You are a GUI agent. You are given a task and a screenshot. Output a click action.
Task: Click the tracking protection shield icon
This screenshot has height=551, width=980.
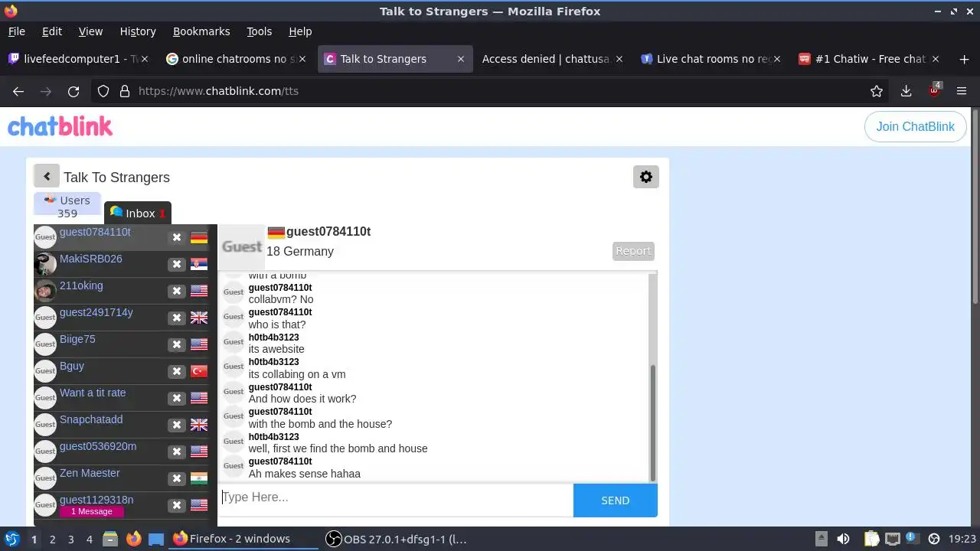pos(103,91)
